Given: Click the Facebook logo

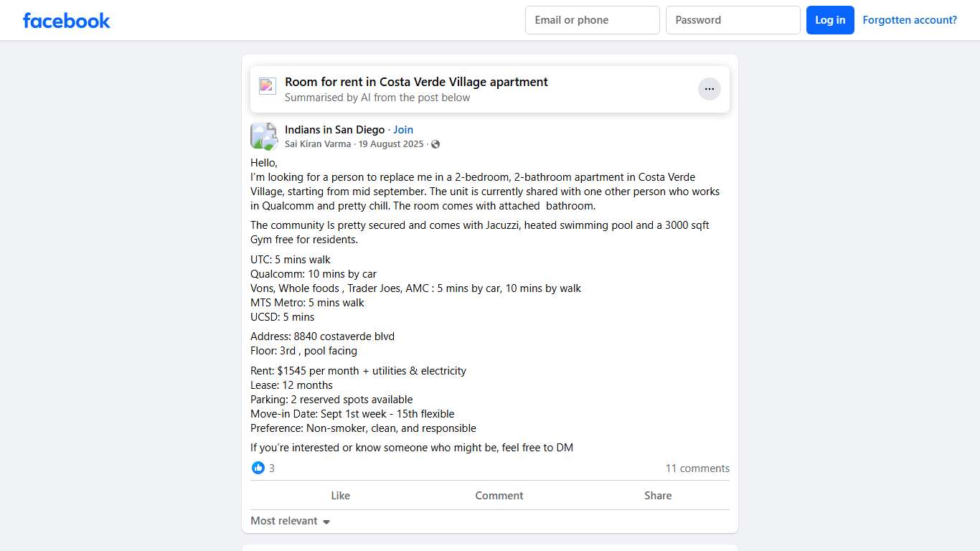Looking at the screenshot, I should point(67,20).
